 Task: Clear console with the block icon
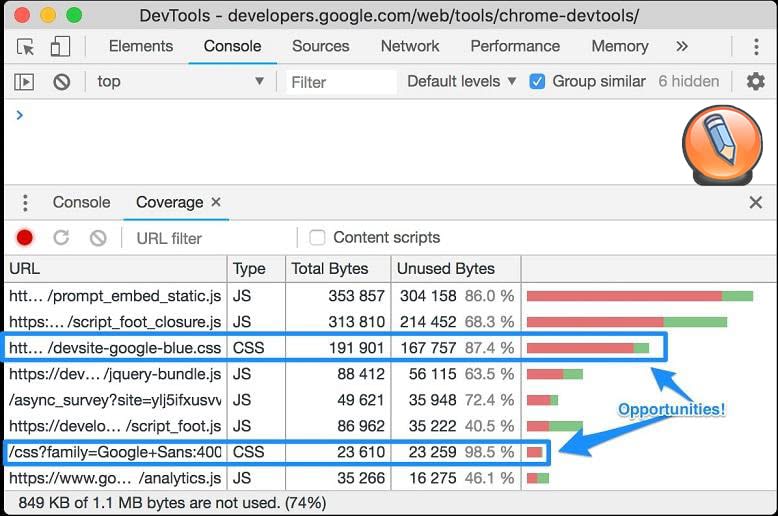(62, 82)
